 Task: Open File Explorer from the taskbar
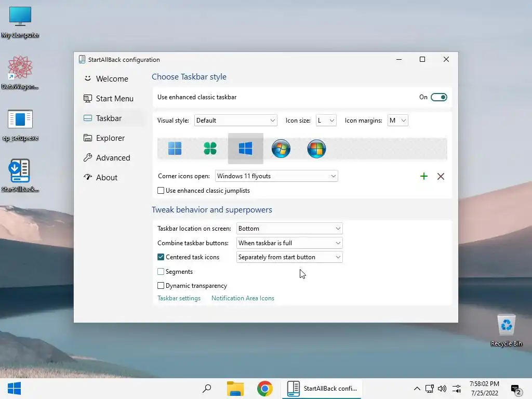coord(235,389)
